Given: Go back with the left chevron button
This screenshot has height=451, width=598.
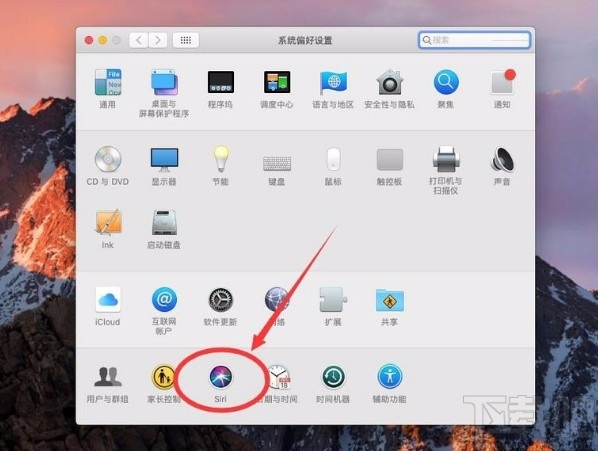Looking at the screenshot, I should tap(139, 40).
